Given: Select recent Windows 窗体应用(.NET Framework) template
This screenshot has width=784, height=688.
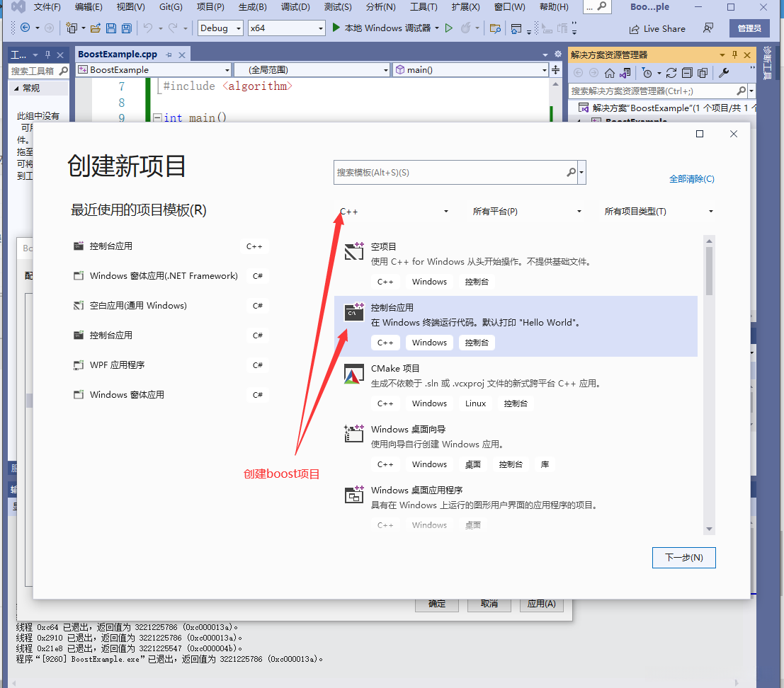Looking at the screenshot, I should pyautogui.click(x=171, y=276).
